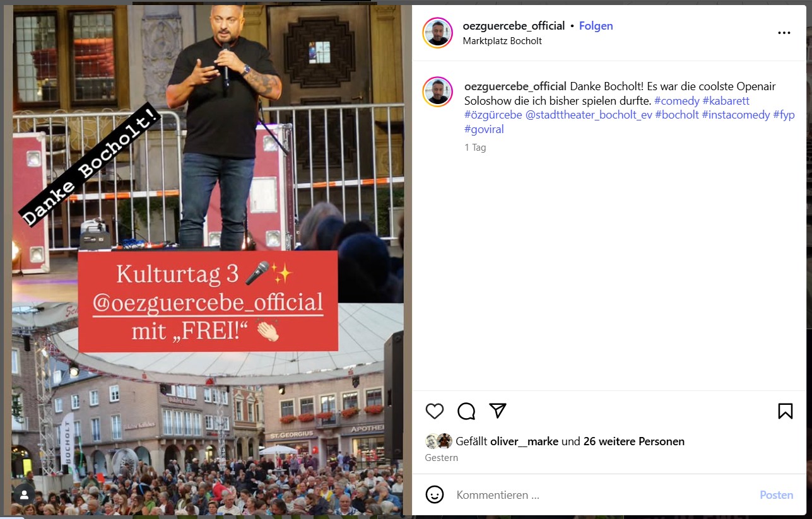Click the profile avatar beside the caption

coord(438,92)
